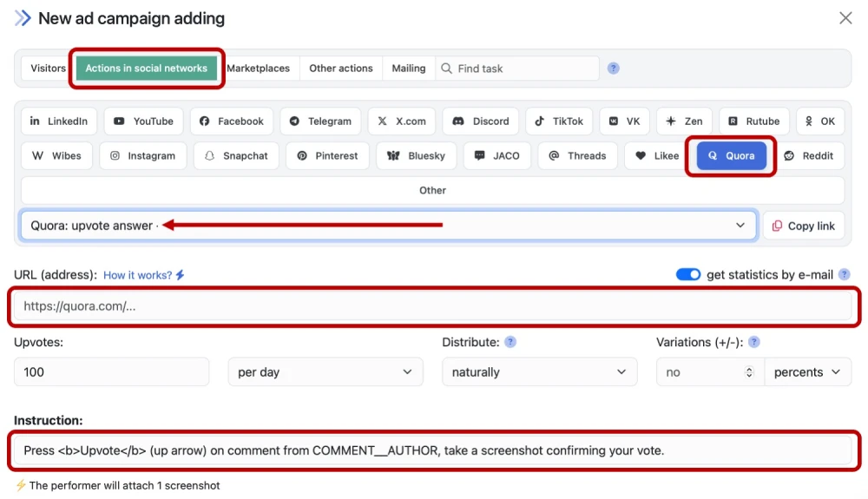Open the per day period dropdown
This screenshot has height=499, width=868.
(x=325, y=371)
